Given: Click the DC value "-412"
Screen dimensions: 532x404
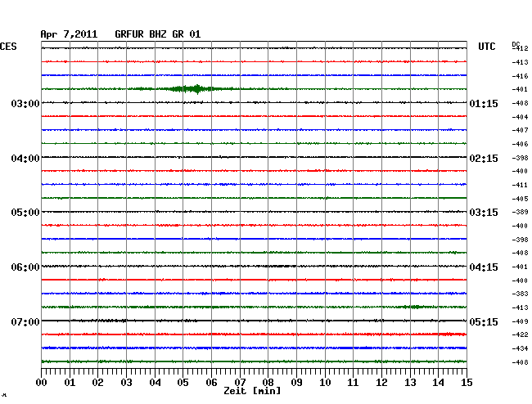Looking at the screenshot, I should pos(520,48).
